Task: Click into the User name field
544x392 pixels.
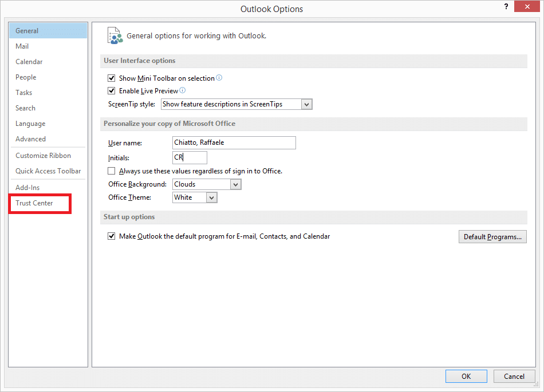Action: pos(234,143)
